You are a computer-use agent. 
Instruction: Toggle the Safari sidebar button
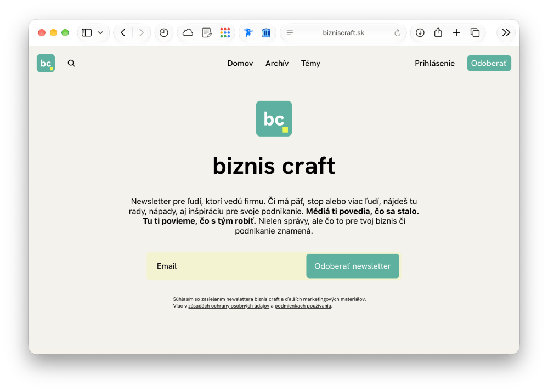click(87, 33)
